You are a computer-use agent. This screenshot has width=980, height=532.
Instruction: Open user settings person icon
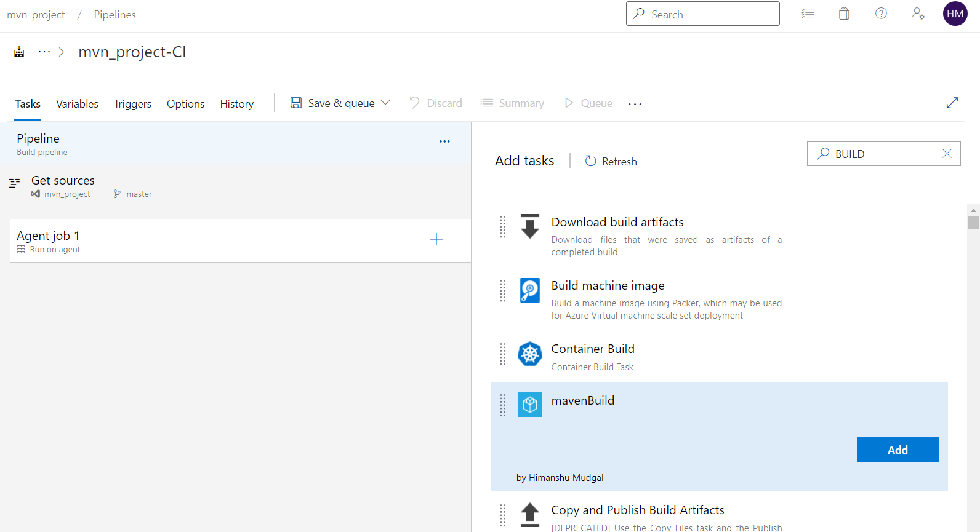tap(918, 14)
